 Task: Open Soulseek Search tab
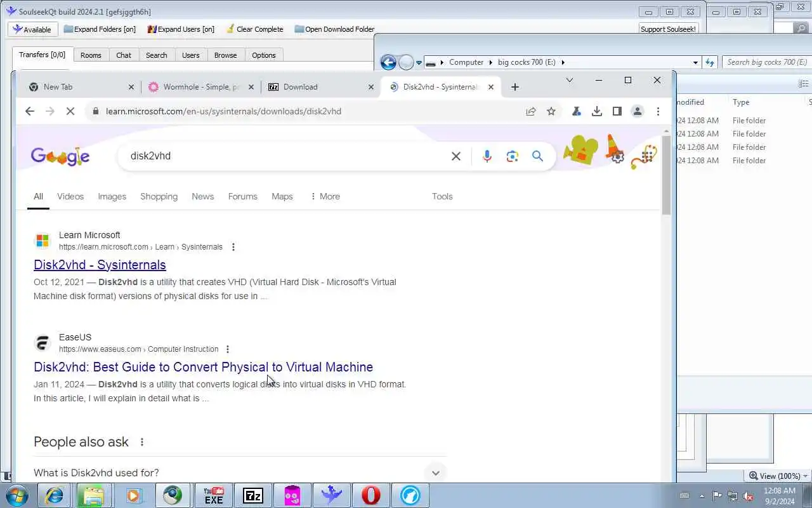pos(157,55)
